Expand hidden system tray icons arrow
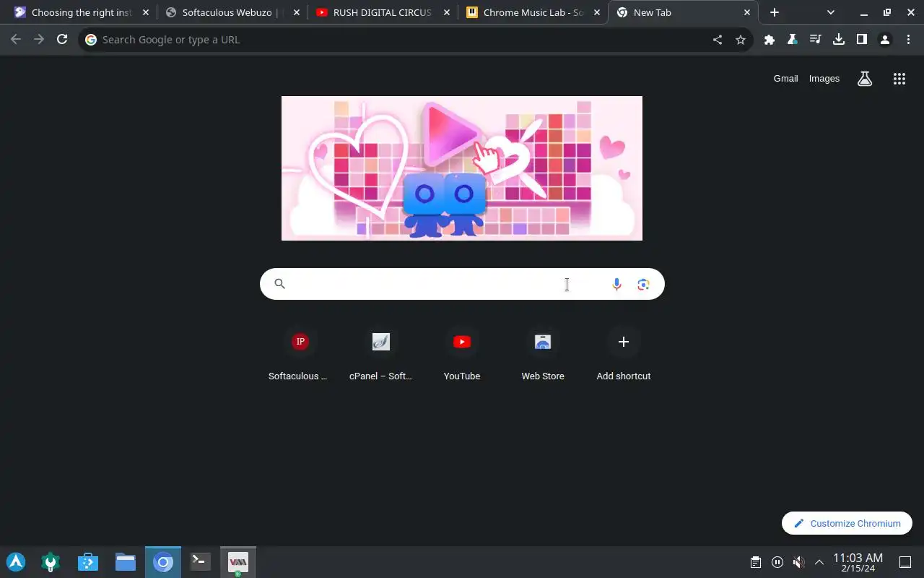 (x=819, y=562)
